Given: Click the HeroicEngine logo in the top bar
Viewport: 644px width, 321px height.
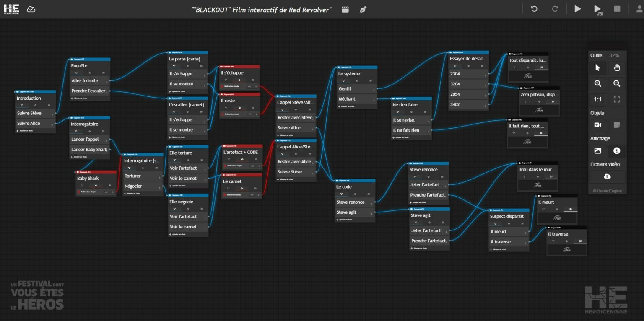Looking at the screenshot, I should click(x=11, y=9).
